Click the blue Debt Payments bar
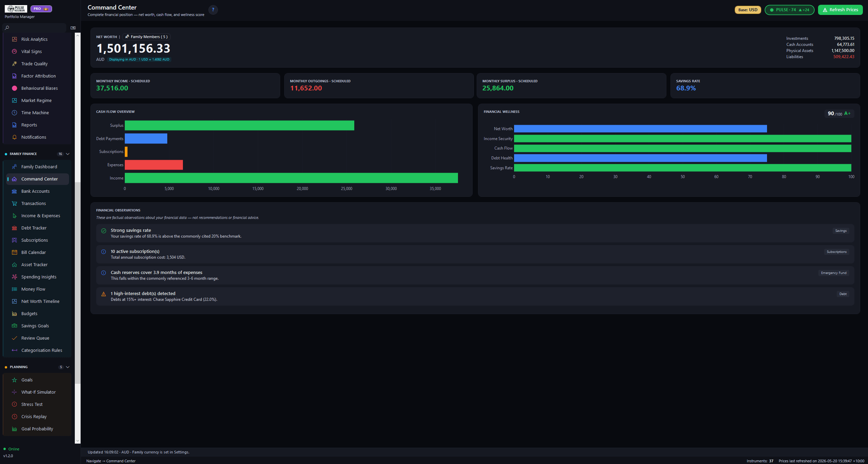 click(x=146, y=138)
